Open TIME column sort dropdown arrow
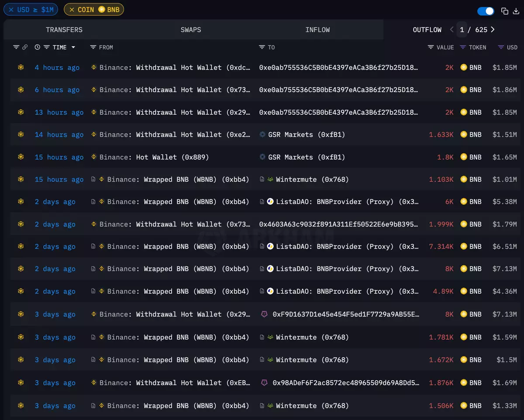Image resolution: width=524 pixels, height=420 pixels. 73,47
